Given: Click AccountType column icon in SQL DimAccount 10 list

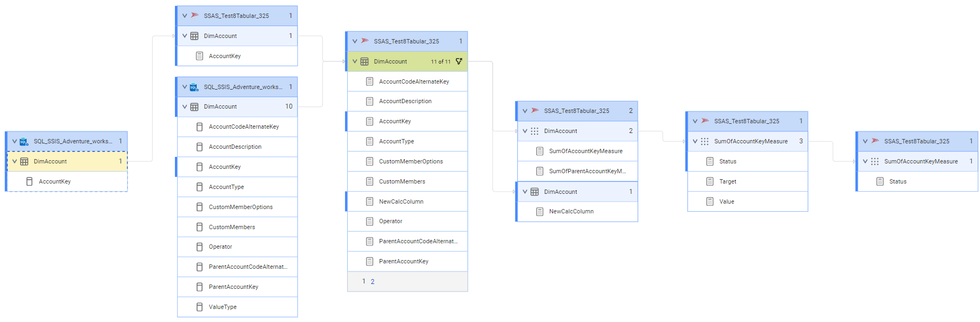Looking at the screenshot, I should (x=199, y=187).
